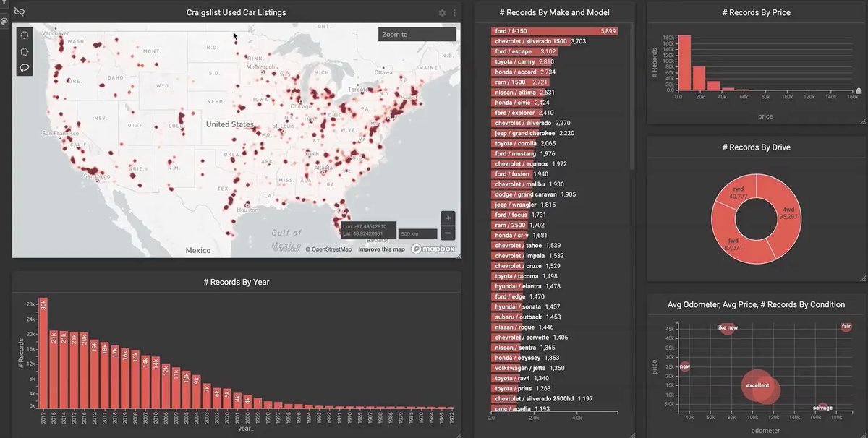Open the color palette icon in left sidebar
The height and width of the screenshot is (438, 868).
tap(4, 22)
